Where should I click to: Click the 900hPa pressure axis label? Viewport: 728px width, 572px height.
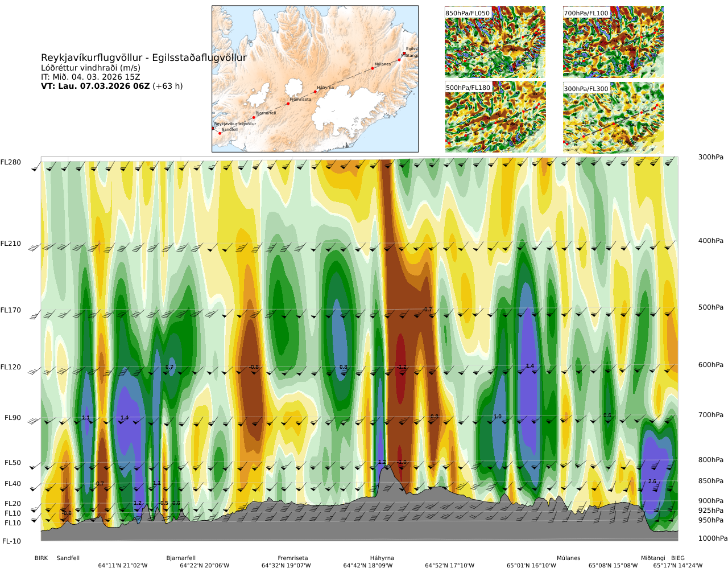pos(711,501)
